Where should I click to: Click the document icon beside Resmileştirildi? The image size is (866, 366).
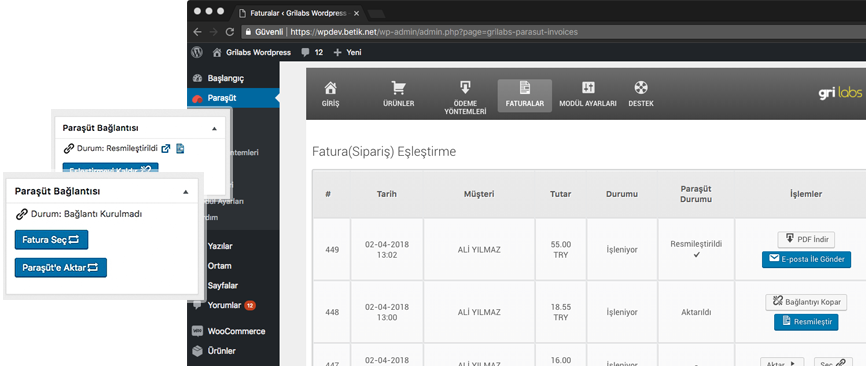[x=180, y=148]
